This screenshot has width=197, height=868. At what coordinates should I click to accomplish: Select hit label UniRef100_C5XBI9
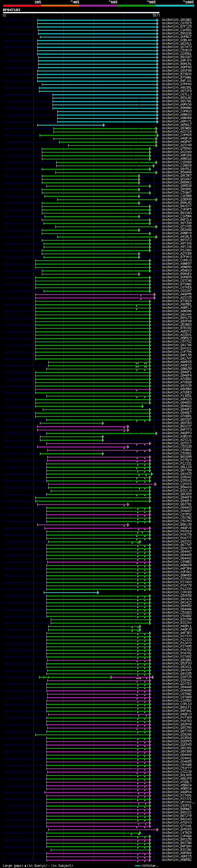click(177, 50)
